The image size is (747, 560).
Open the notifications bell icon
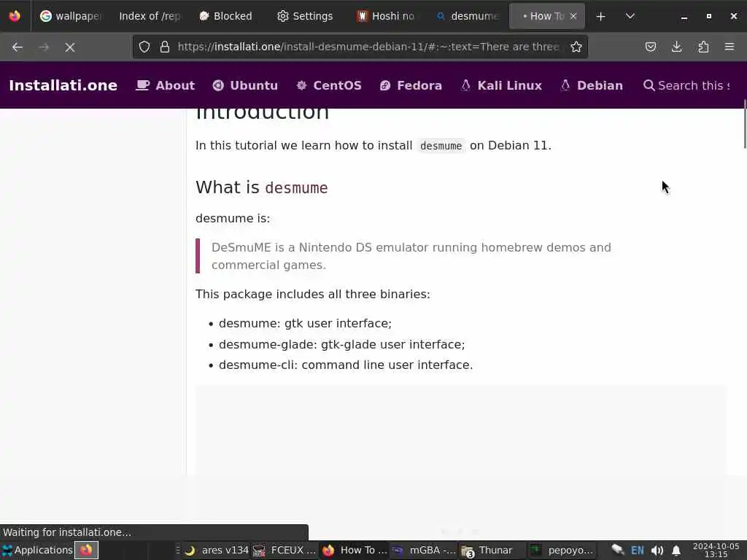(x=676, y=551)
